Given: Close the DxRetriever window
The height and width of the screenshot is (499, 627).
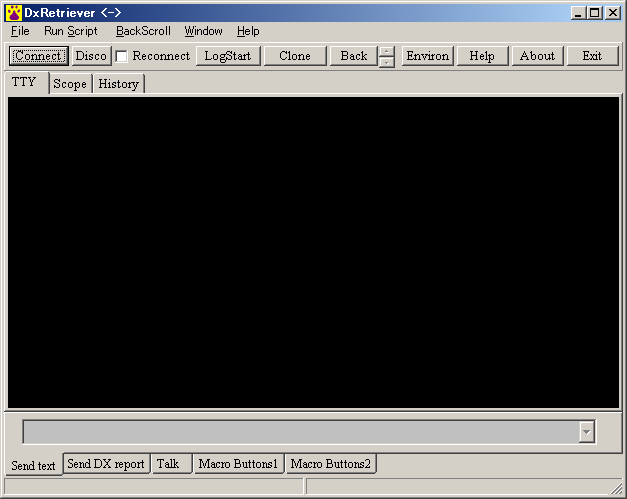Looking at the screenshot, I should coord(613,13).
